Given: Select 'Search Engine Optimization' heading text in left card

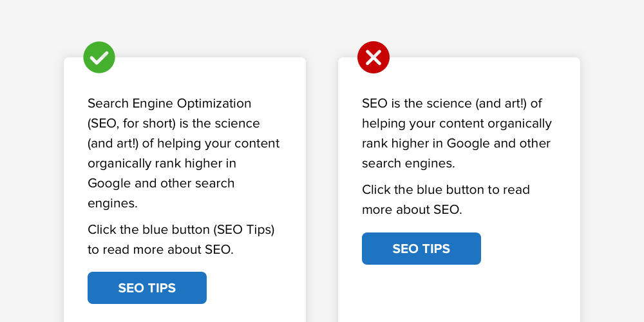Looking at the screenshot, I should tap(169, 104).
